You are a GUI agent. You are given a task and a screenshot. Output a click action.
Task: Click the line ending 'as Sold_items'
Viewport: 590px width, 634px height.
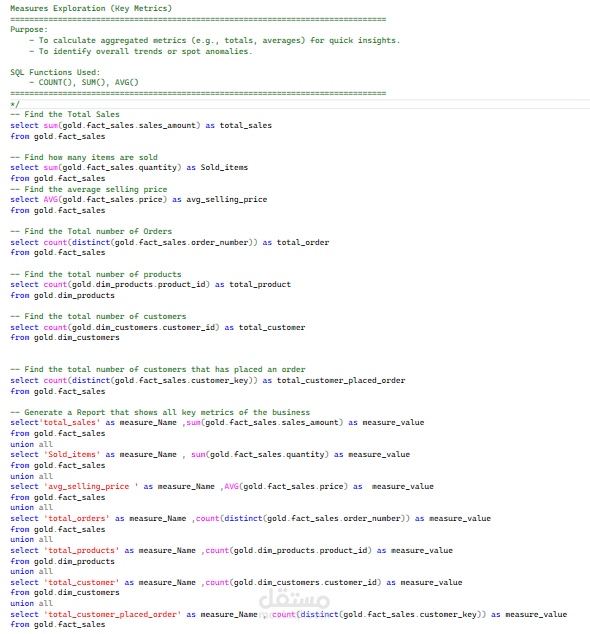point(129,167)
